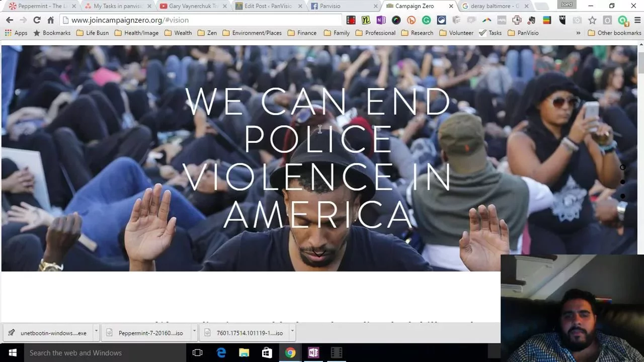
Task: Switch to the Edit Post PanVisio tab
Action: click(x=268, y=6)
